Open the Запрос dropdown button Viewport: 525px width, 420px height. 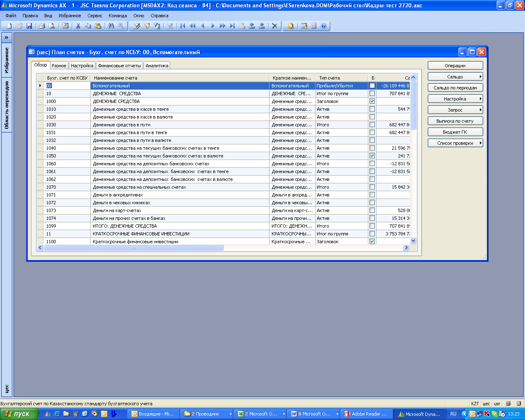click(x=455, y=110)
